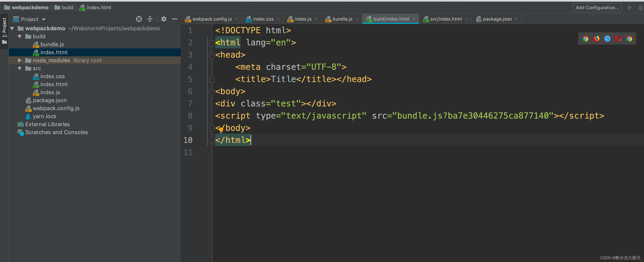This screenshot has width=644, height=262.
Task: Click the Run arrow icon
Action: (630, 8)
